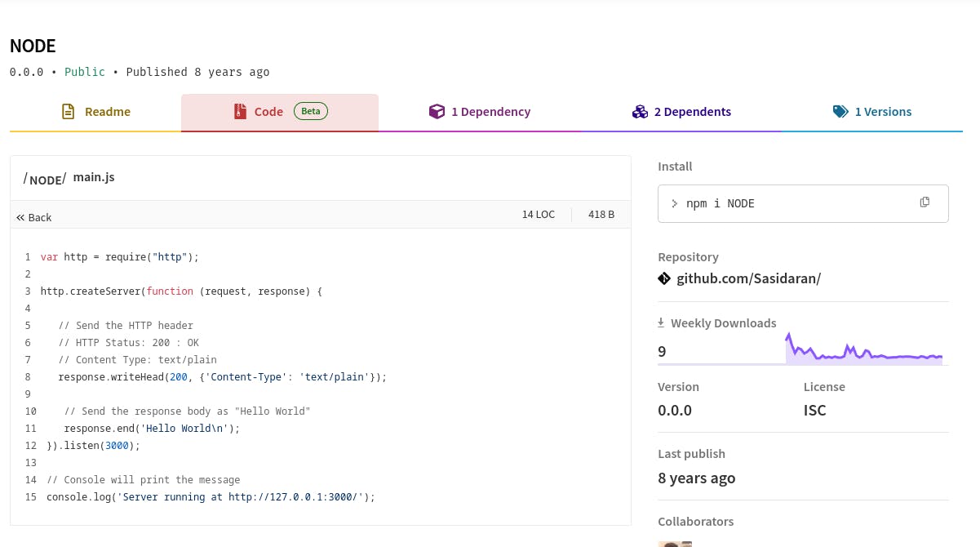Click the weekly downloads sparkline chart

pyautogui.click(x=865, y=351)
